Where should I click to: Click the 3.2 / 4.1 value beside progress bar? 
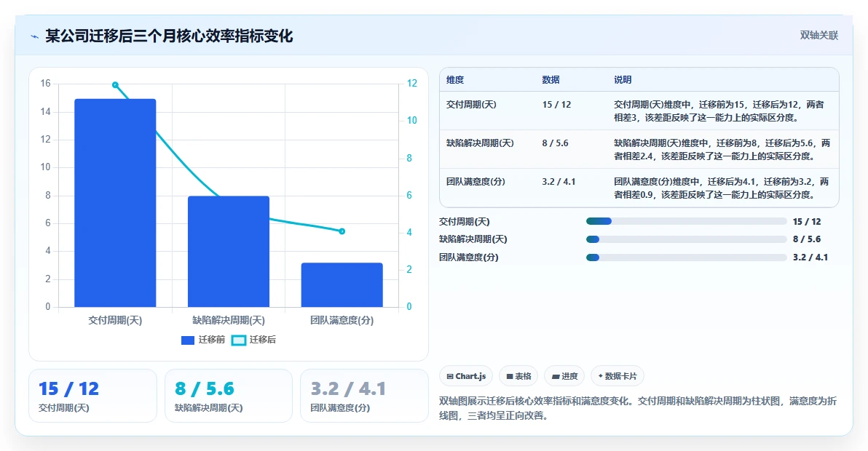coord(810,258)
